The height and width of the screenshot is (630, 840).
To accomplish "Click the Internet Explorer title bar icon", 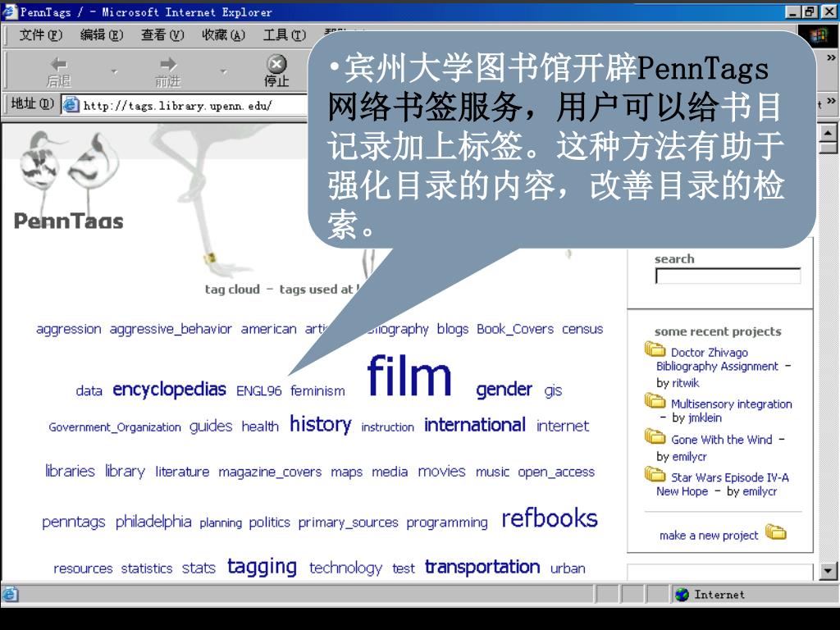I will click(x=10, y=11).
